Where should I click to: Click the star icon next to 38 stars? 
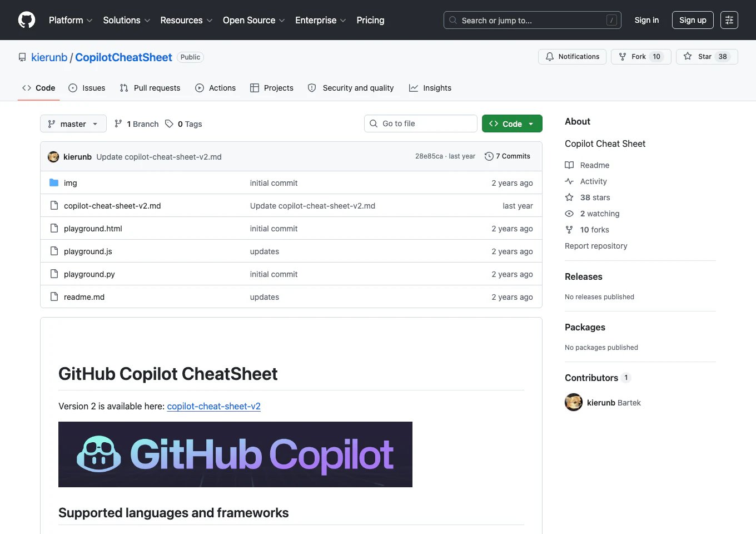coord(569,197)
